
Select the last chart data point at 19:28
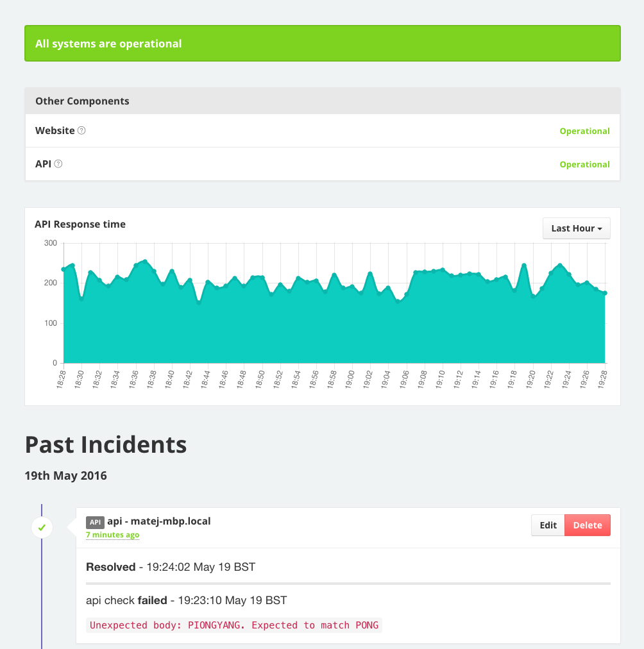[x=605, y=293]
